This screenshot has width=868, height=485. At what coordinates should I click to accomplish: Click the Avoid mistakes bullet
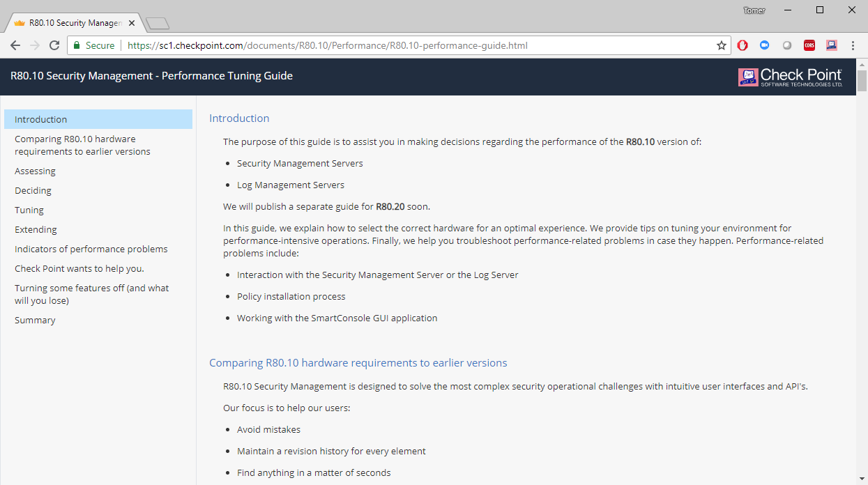pos(268,429)
